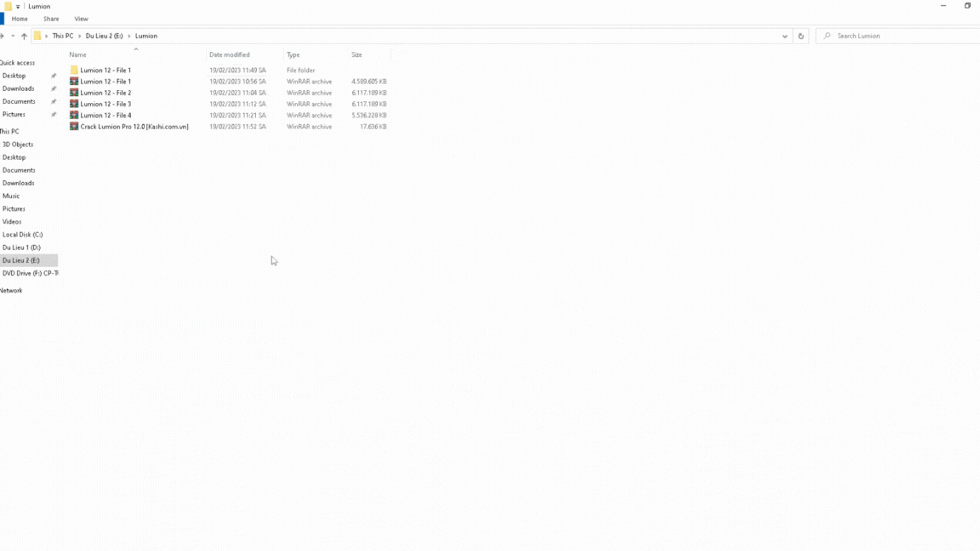Open the Quick Access Toolbar customize dropdown
This screenshot has height=551, width=980.
(x=18, y=6)
